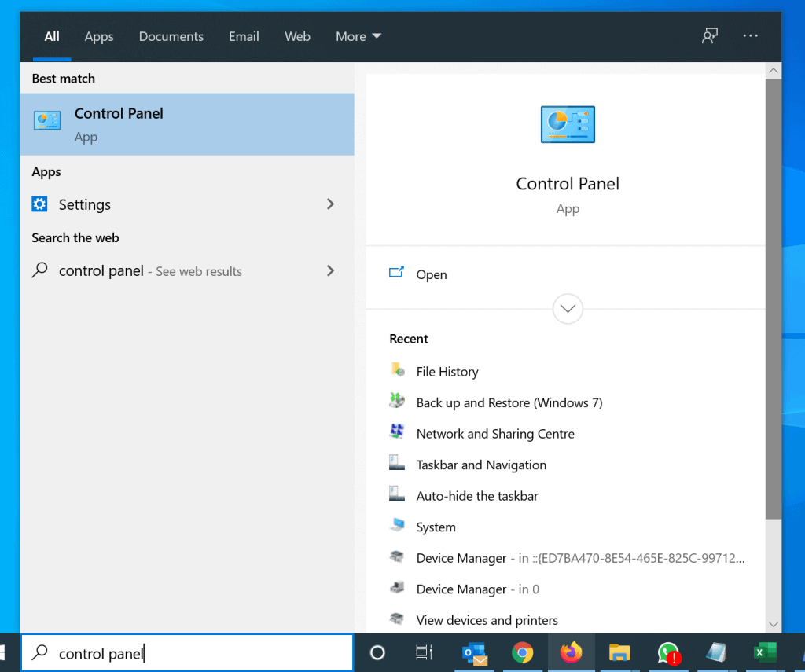Open File History from the Recent list
Image resolution: width=805 pixels, height=672 pixels.
[447, 372]
